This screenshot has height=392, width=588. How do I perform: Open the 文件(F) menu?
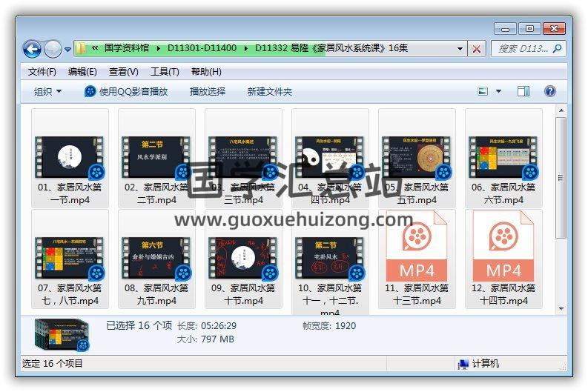click(x=42, y=72)
